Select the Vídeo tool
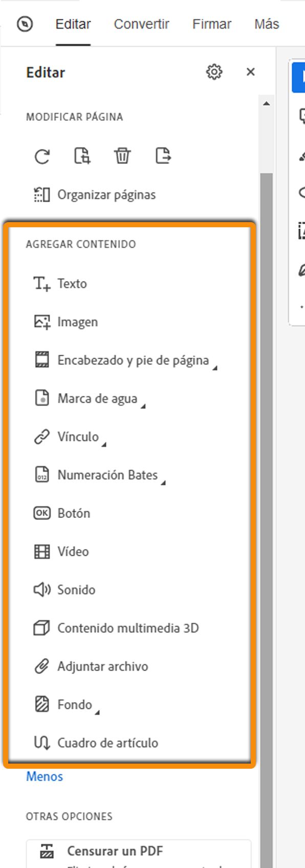305x868 pixels. [x=73, y=551]
